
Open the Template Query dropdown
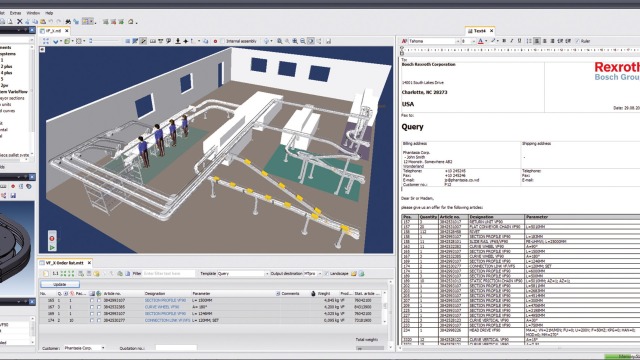(x=243, y=273)
